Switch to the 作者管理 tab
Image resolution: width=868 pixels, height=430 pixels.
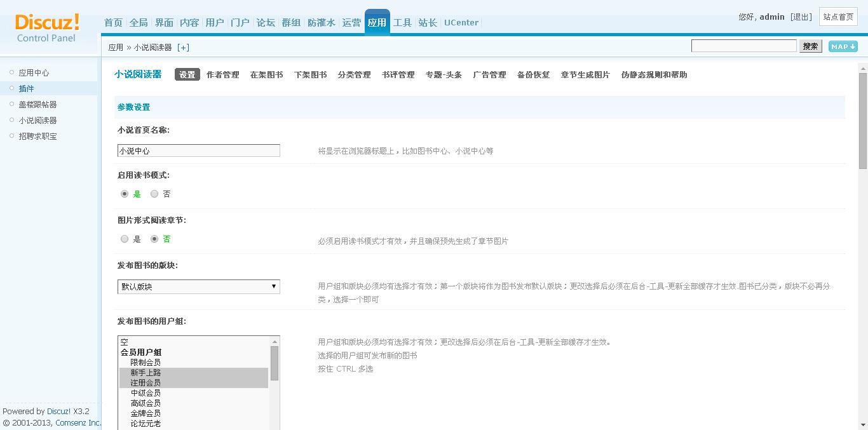223,75
